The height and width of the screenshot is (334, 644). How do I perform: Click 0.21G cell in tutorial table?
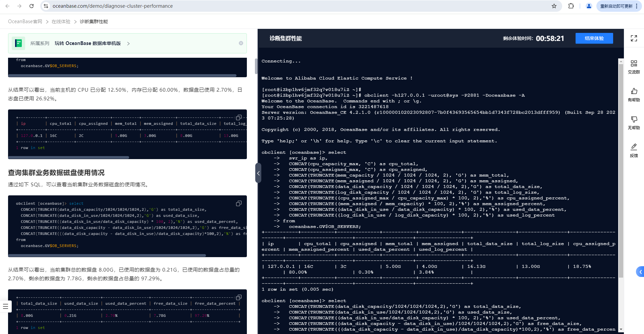[70, 316]
